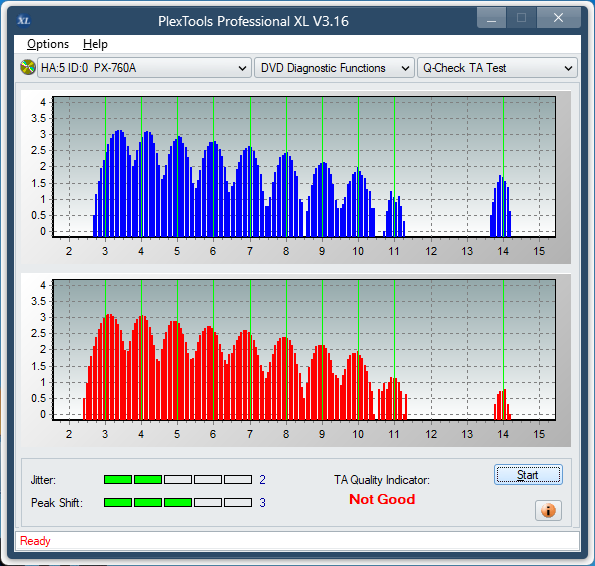The width and height of the screenshot is (595, 566).
Task: Open the Q-Check TA Test selector
Action: tap(497, 68)
